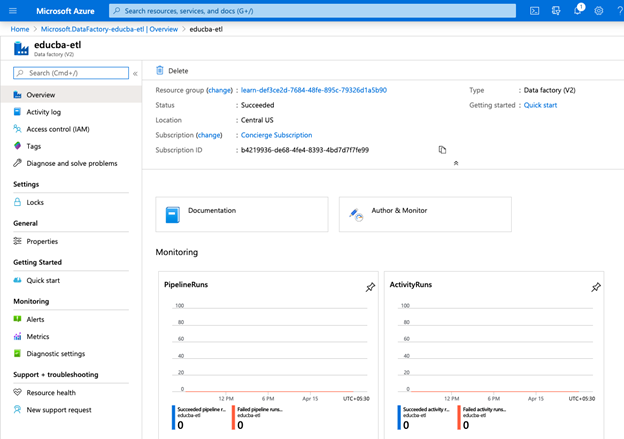The image size is (624, 439).
Task: Open the hamburger portal menu
Action: pos(13,11)
